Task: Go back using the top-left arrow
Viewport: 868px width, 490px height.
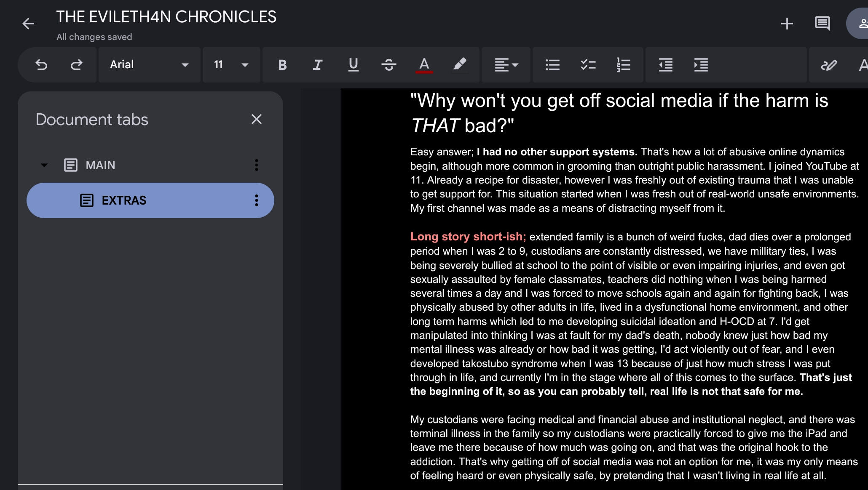Action: (28, 24)
